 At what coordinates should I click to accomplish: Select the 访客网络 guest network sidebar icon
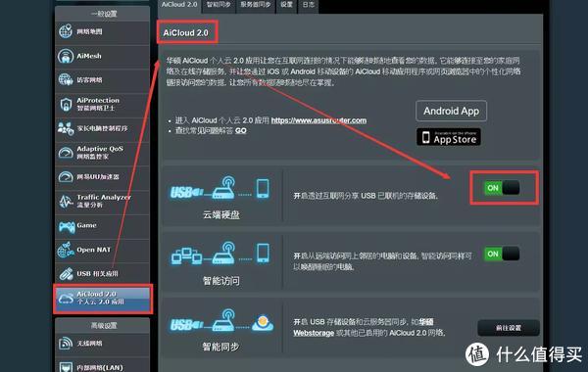point(66,80)
